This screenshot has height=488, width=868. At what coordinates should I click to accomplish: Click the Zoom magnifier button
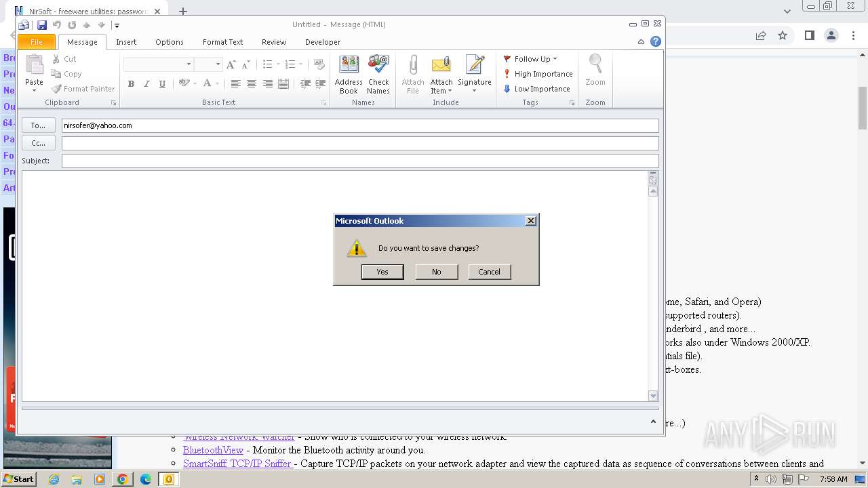[x=595, y=70]
